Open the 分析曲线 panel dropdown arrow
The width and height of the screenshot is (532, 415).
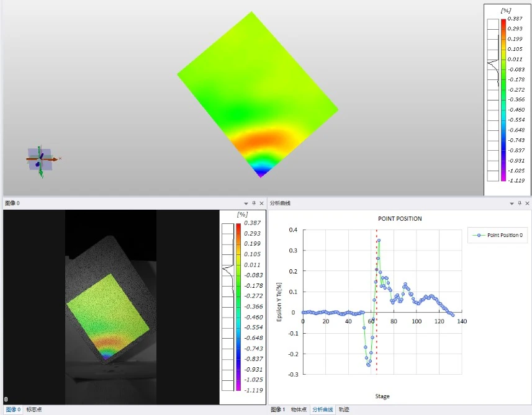pyautogui.click(x=512, y=203)
